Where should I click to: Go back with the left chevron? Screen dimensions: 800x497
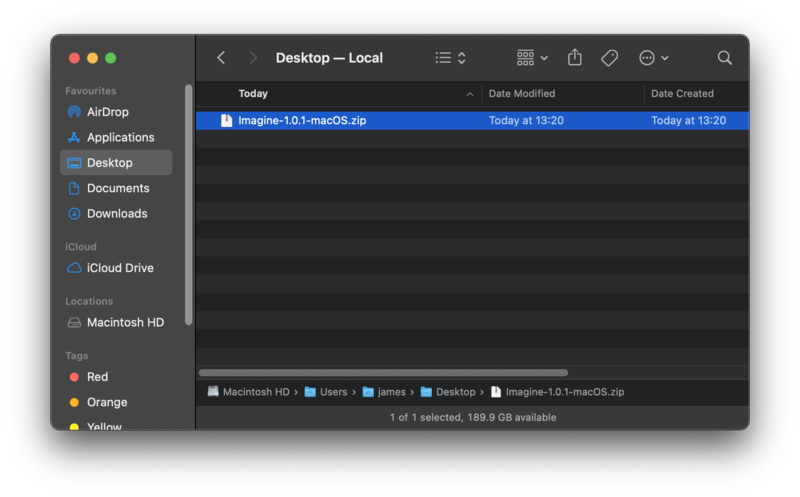click(221, 58)
